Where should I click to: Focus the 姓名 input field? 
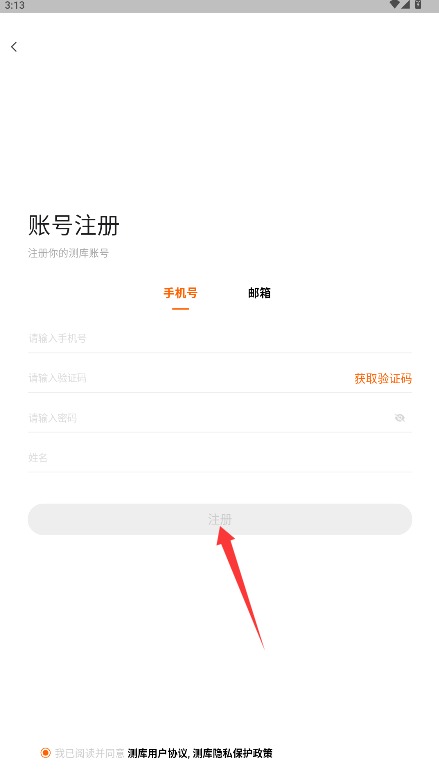coord(220,457)
